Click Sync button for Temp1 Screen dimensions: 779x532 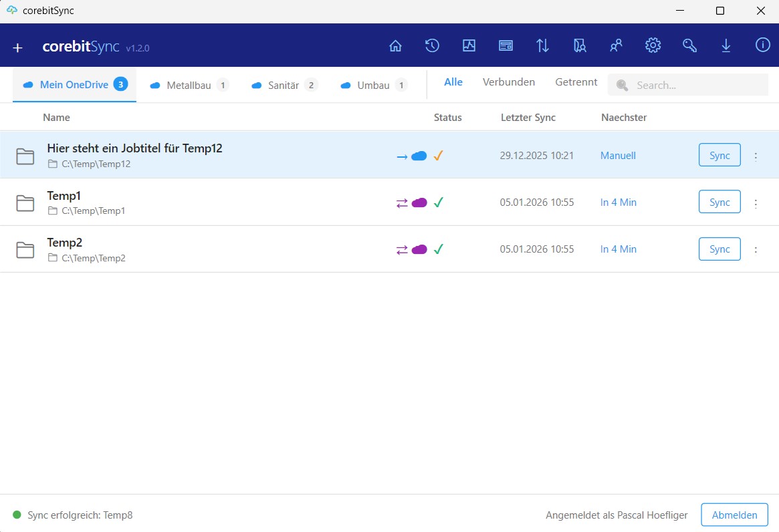tap(719, 202)
